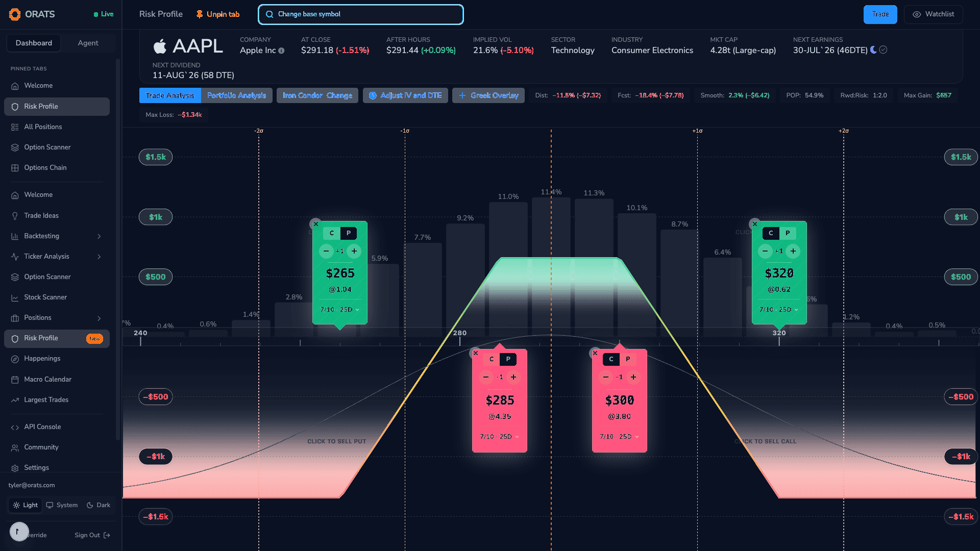Expand the Backtesting submenu chevron
Image resolution: width=980 pixels, height=551 pixels.
coord(99,236)
